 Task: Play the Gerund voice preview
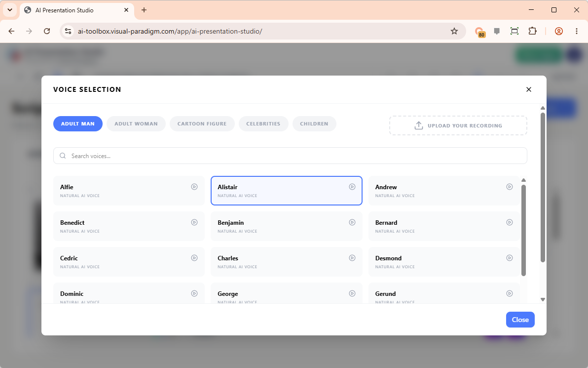point(509,293)
